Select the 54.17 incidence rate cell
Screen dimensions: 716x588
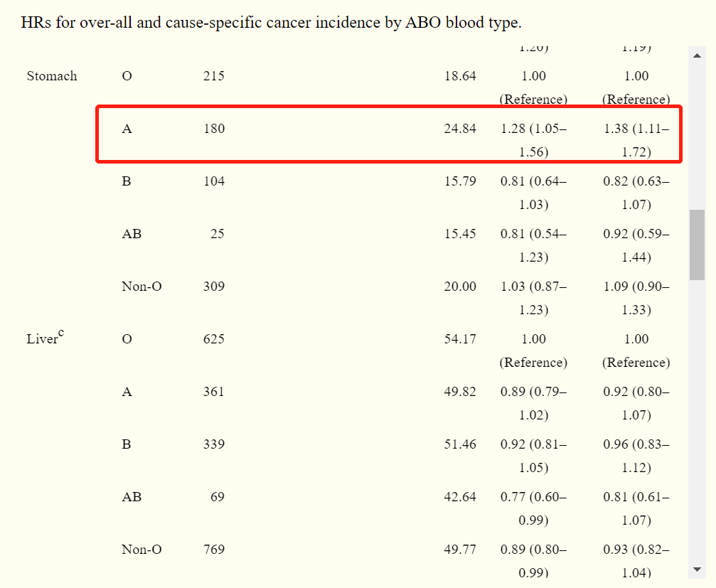click(460, 339)
